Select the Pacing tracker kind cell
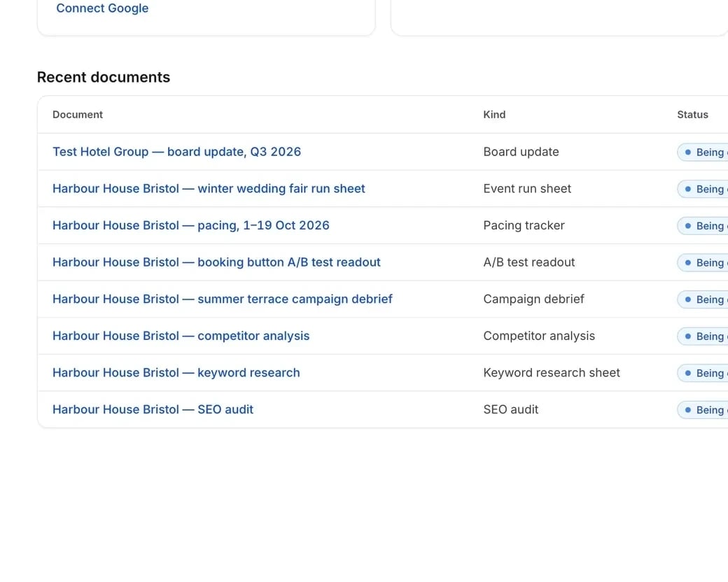 click(524, 225)
